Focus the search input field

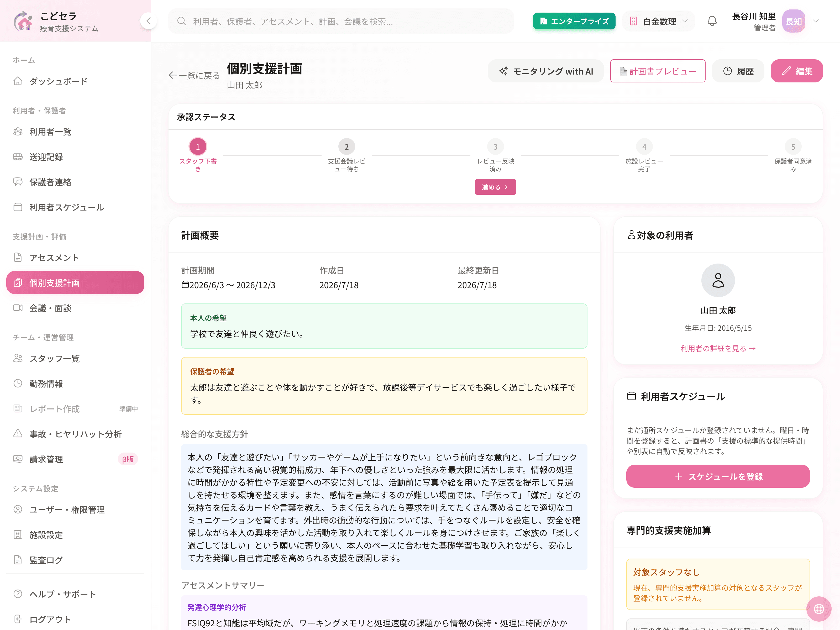341,21
